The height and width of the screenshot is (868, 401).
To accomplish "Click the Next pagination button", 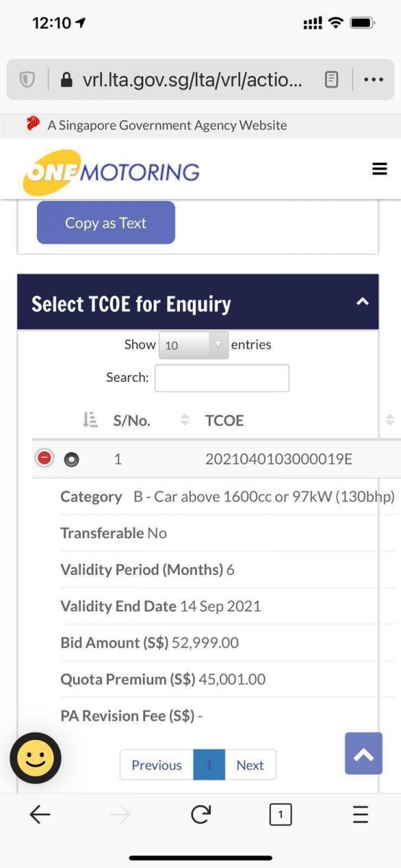I will [250, 765].
